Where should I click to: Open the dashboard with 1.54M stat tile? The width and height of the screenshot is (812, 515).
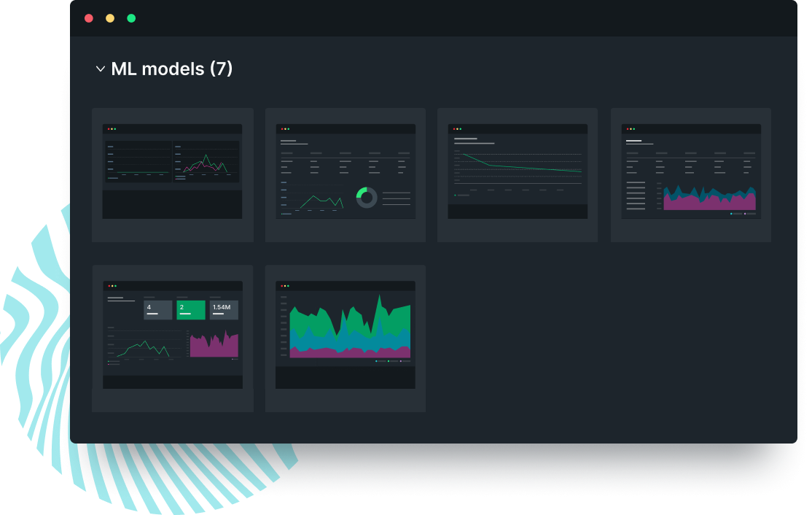point(173,338)
